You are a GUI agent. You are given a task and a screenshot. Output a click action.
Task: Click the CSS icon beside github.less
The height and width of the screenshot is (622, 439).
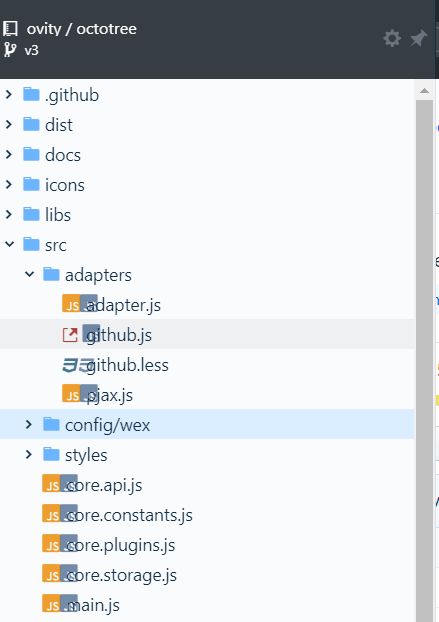pos(71,365)
